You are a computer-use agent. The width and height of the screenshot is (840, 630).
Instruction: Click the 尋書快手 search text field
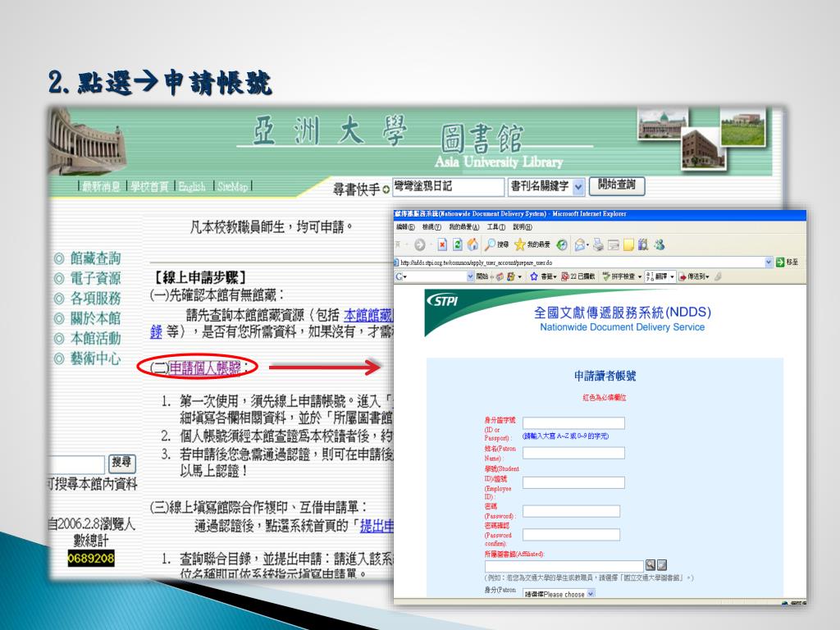click(x=449, y=187)
